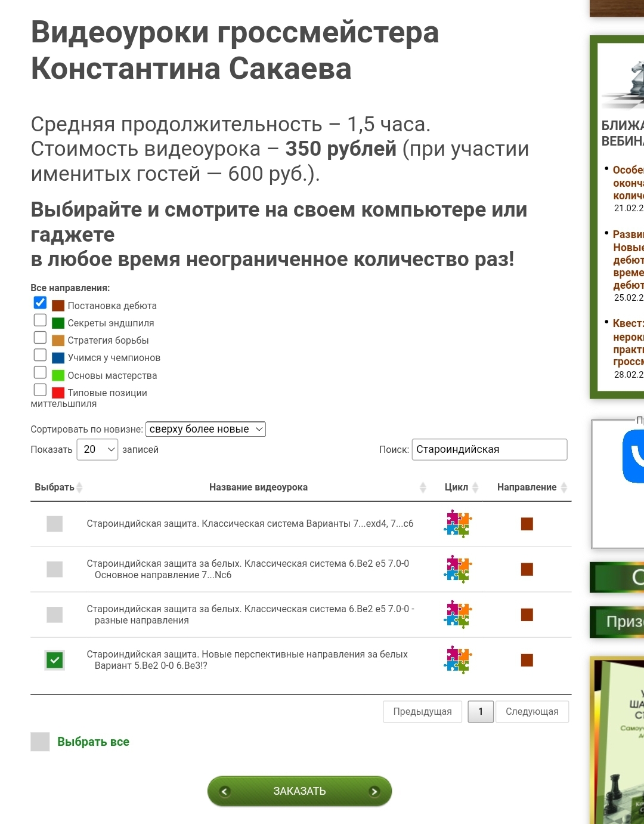The height and width of the screenshot is (824, 644).
Task: Click puzzle icon for 'разные направления' lesson
Action: click(x=457, y=615)
